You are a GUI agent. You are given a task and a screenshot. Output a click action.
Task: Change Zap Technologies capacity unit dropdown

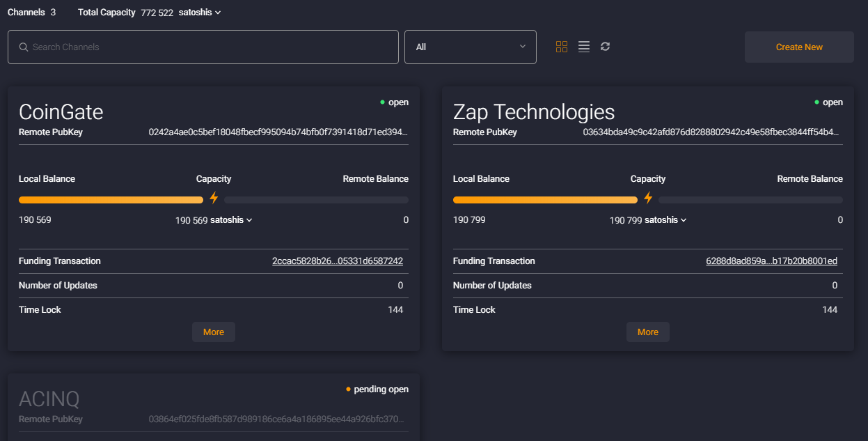pos(665,220)
